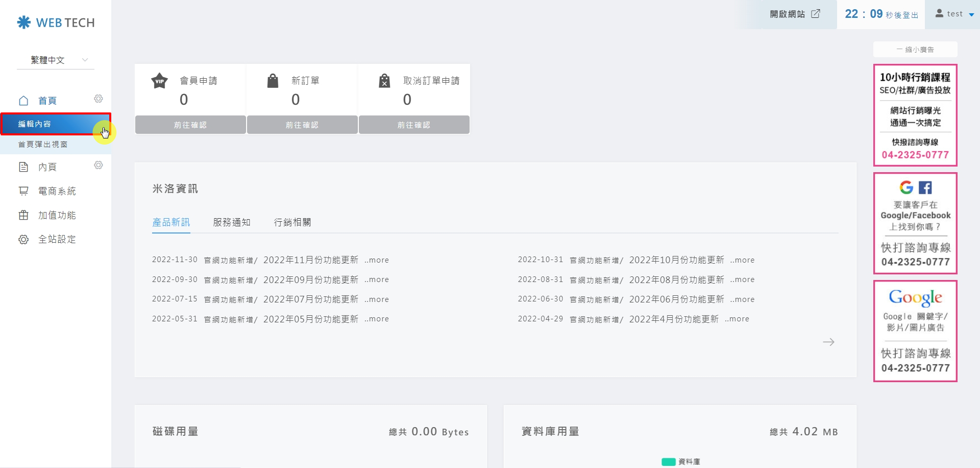The width and height of the screenshot is (980, 468).
Task: Switch to the 行銷相關 tab
Action: [x=292, y=222]
